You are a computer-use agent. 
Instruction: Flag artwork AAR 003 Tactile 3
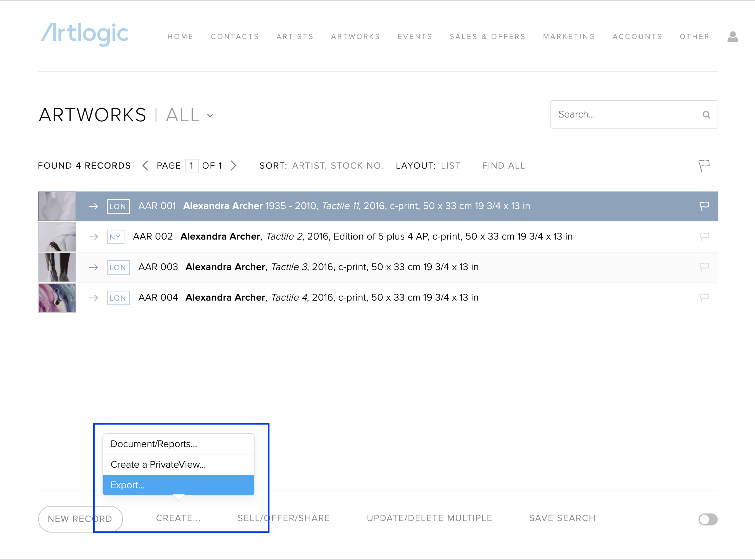click(704, 267)
